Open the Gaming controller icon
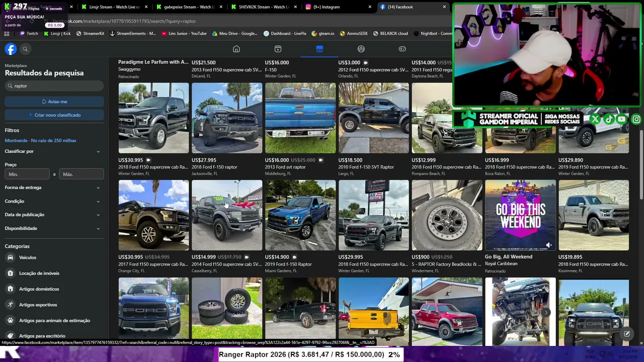The width and height of the screenshot is (644, 362). coord(403,49)
